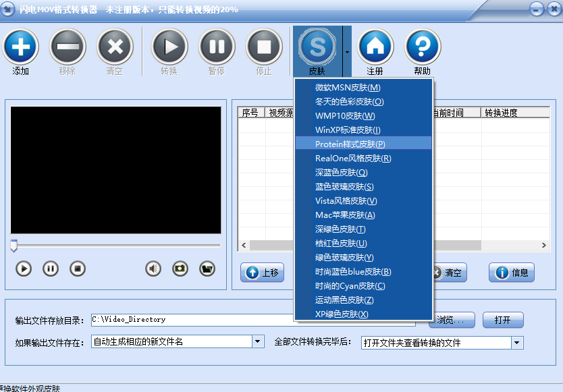
Task: Open the 帮助 (help) question icon
Action: coord(423,47)
